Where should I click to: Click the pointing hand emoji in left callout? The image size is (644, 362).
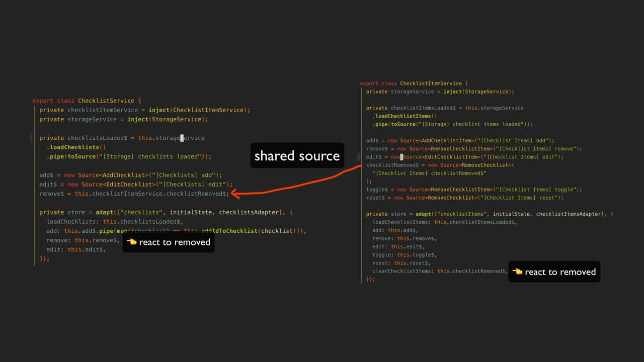(x=132, y=242)
